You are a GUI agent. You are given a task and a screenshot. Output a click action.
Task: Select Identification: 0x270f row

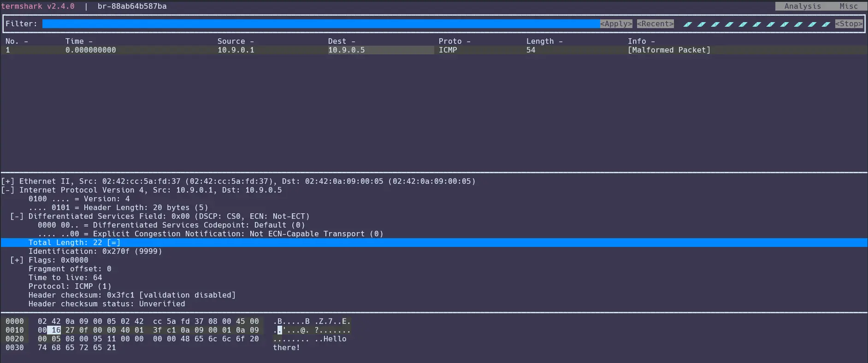pos(95,252)
